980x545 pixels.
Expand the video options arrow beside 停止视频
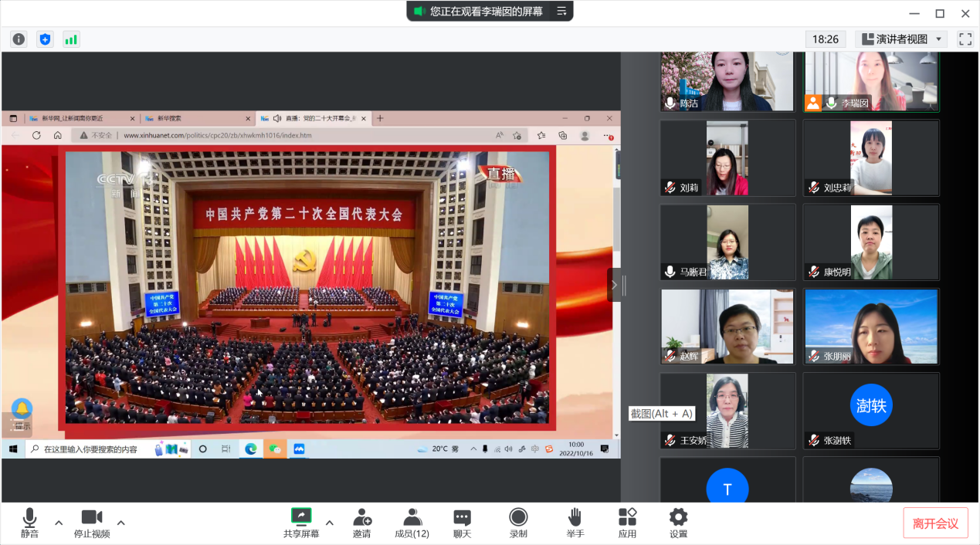[x=121, y=523]
